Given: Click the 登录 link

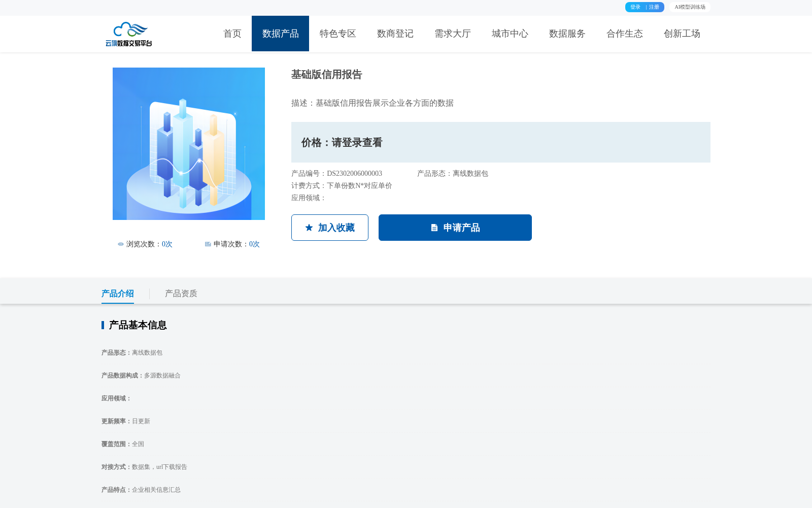Looking at the screenshot, I should pyautogui.click(x=635, y=7).
